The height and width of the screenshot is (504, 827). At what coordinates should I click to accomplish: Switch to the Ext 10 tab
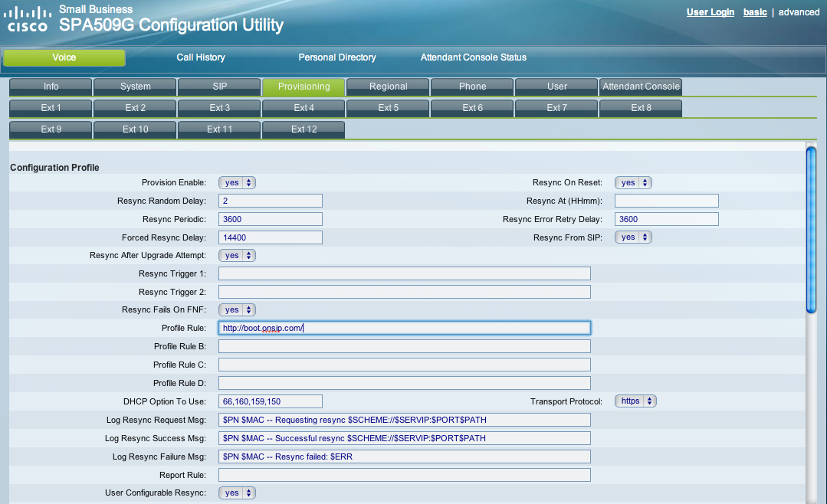point(135,129)
